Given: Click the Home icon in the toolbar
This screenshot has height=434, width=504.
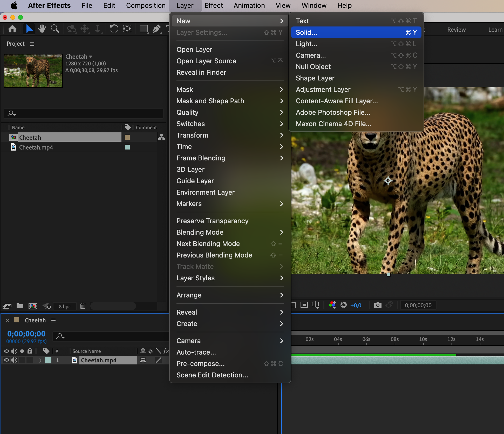Looking at the screenshot, I should [12, 29].
